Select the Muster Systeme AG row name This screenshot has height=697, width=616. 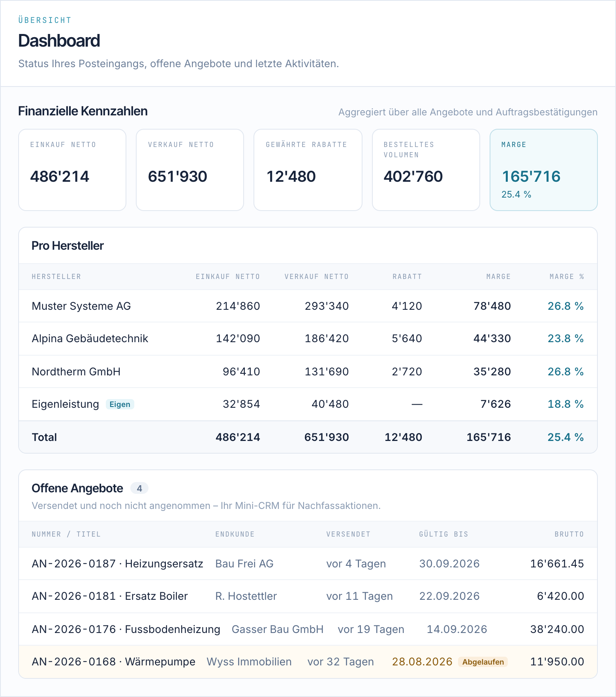[x=81, y=306]
